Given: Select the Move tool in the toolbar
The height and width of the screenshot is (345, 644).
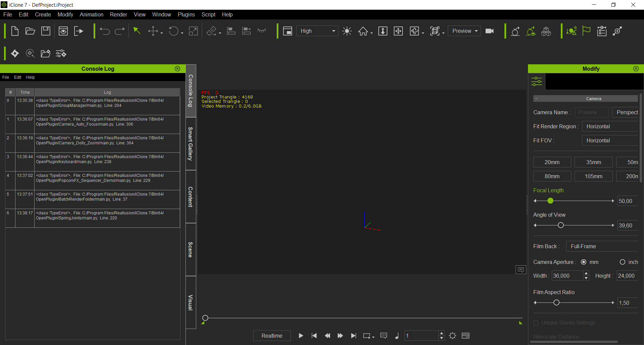Looking at the screenshot, I should tap(154, 31).
